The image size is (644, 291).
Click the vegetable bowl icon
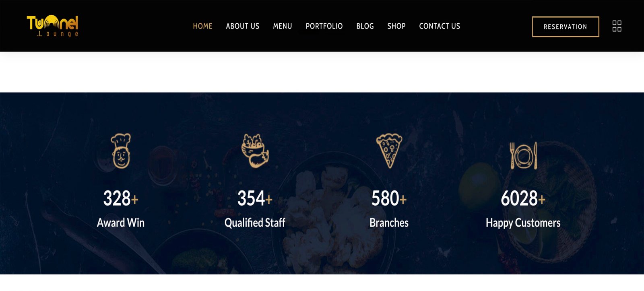pos(255,151)
